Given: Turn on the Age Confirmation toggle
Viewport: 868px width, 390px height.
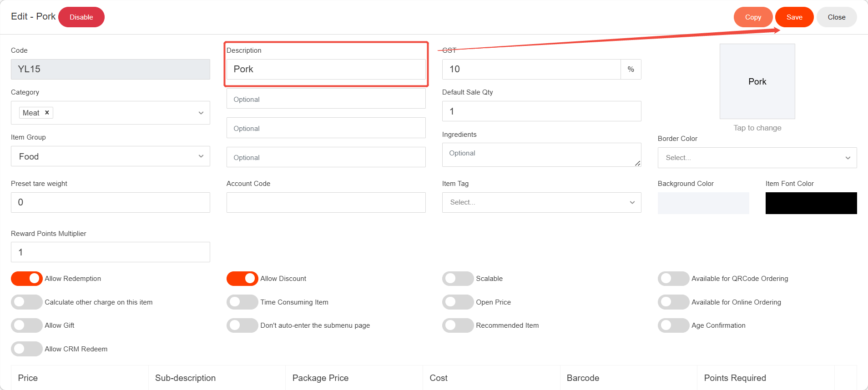Looking at the screenshot, I should tap(673, 325).
